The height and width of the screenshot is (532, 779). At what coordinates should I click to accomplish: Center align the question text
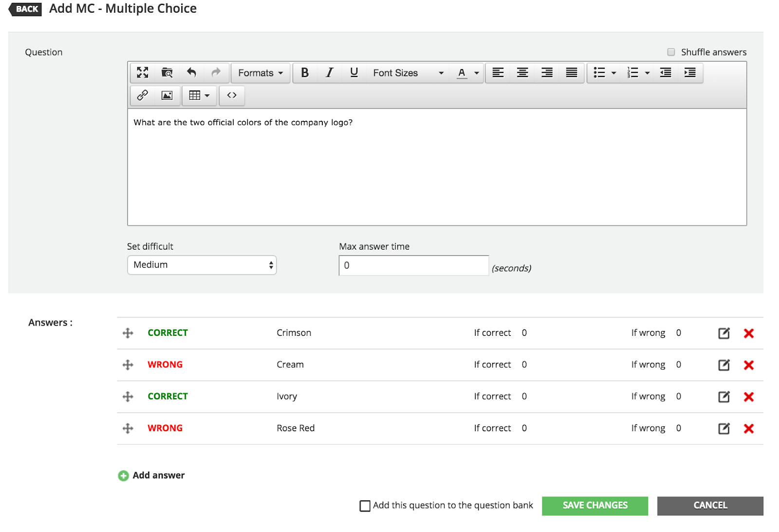pos(522,73)
